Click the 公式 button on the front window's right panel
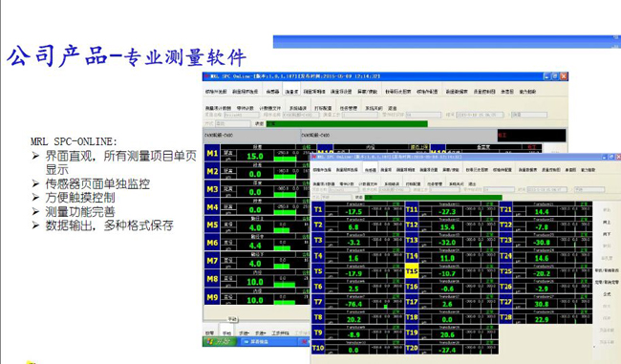The width and height of the screenshot is (621, 364). pos(607,294)
